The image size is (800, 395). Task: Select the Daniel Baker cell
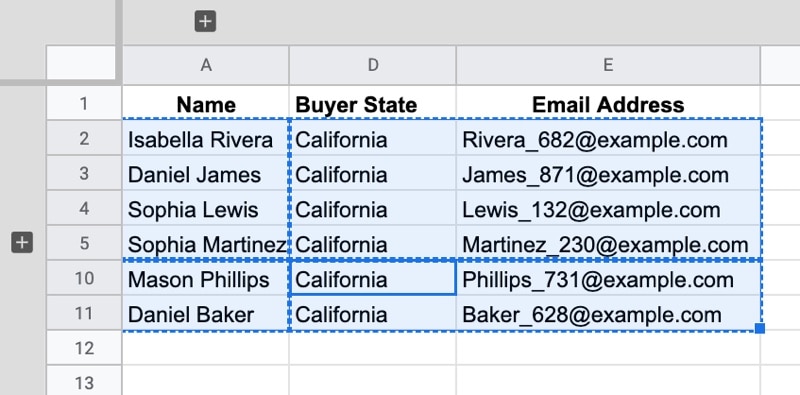pos(206,314)
